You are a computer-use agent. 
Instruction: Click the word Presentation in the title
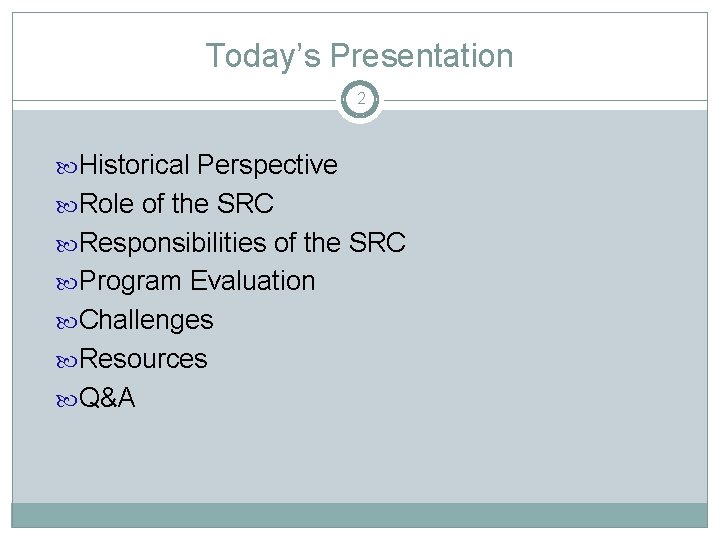422,56
